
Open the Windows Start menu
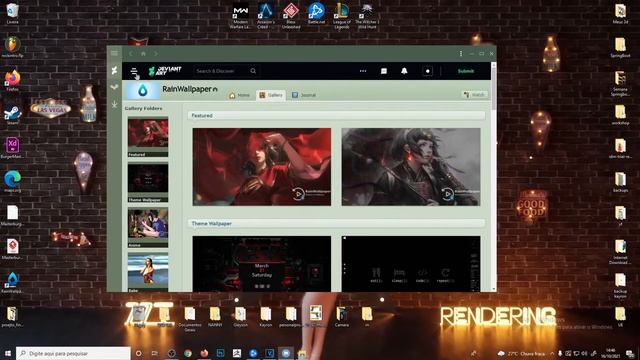(x=8, y=353)
